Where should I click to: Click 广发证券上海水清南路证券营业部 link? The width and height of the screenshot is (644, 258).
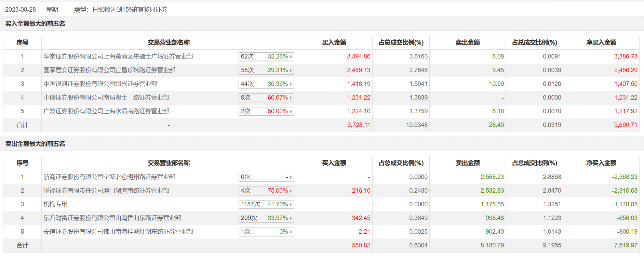click(x=106, y=111)
